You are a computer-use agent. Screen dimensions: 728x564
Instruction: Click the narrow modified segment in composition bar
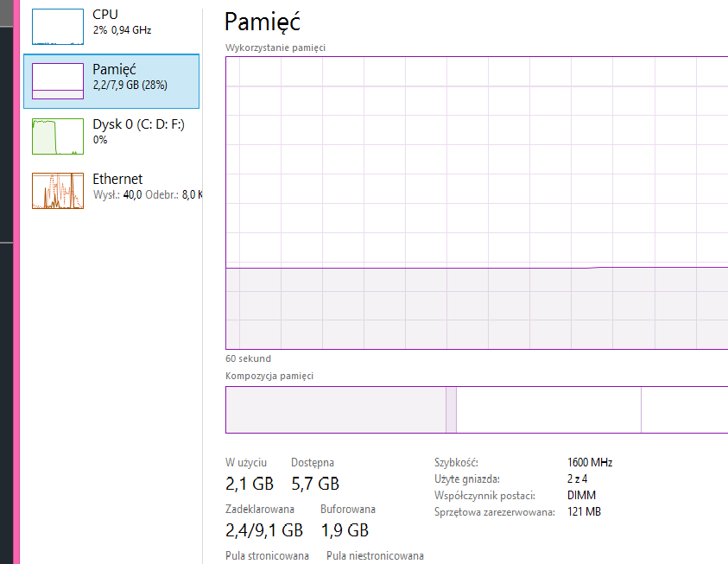coord(451,410)
